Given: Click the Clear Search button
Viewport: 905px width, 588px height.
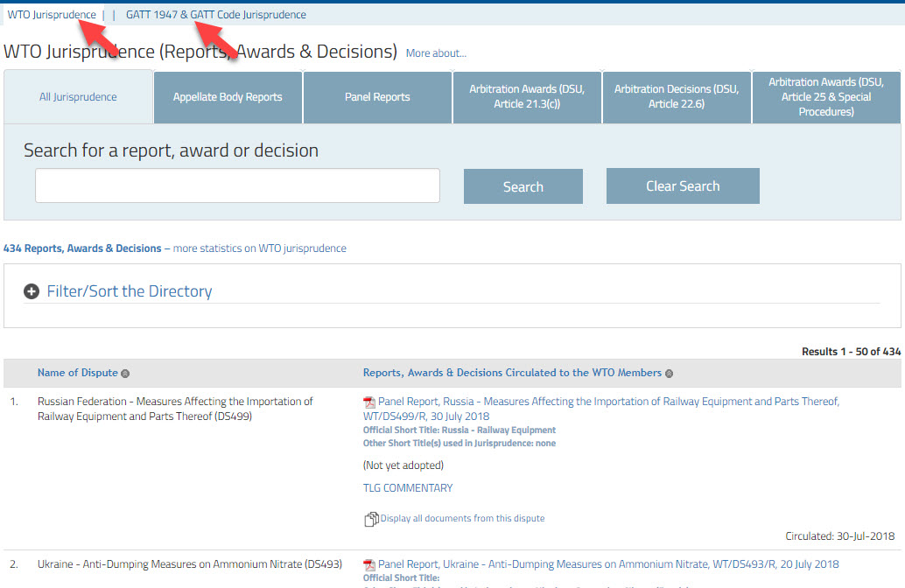Looking at the screenshot, I should (683, 185).
